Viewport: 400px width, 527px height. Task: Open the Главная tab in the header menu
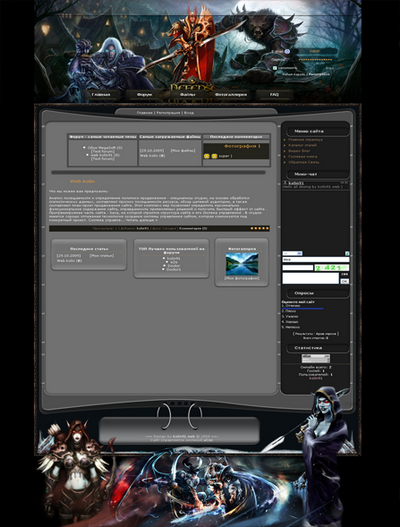[x=101, y=95]
